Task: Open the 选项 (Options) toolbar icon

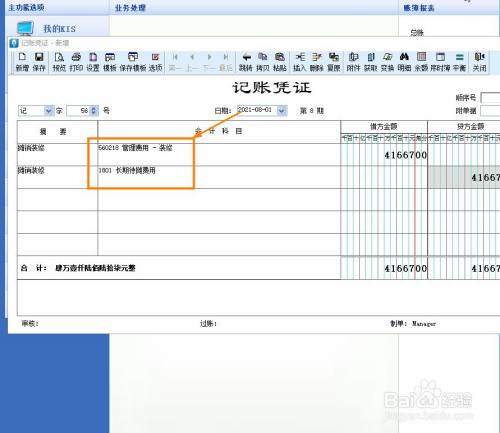Action: (155, 62)
